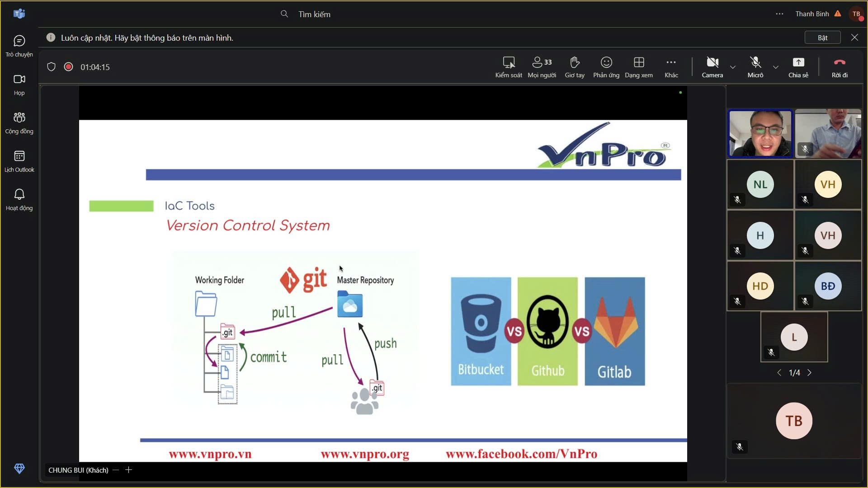Open the Cộng đồng communities section

[x=19, y=123]
